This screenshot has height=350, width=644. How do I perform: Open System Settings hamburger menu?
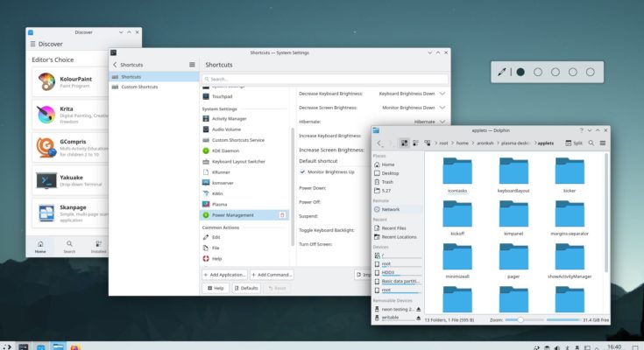(192, 65)
